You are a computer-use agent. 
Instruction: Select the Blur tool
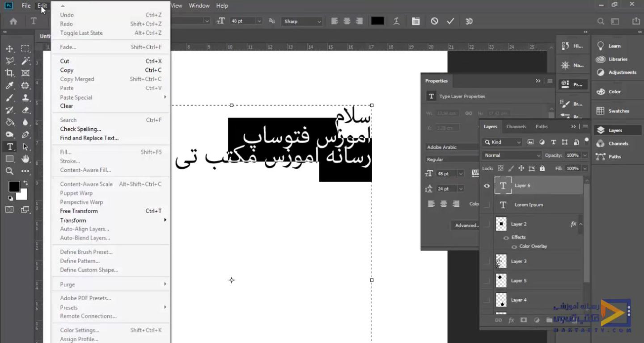click(x=25, y=122)
